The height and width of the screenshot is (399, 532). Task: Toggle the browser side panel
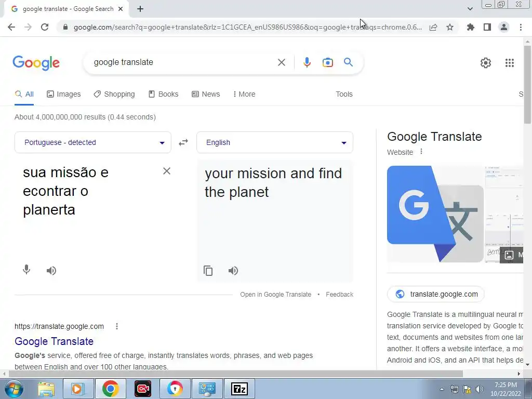487,27
